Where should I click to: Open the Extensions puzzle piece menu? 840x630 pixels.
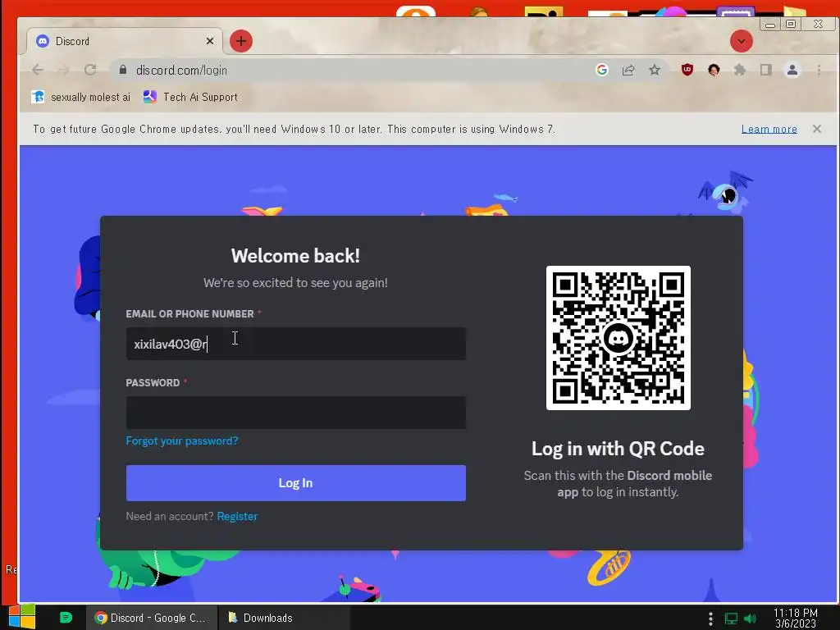click(x=740, y=71)
